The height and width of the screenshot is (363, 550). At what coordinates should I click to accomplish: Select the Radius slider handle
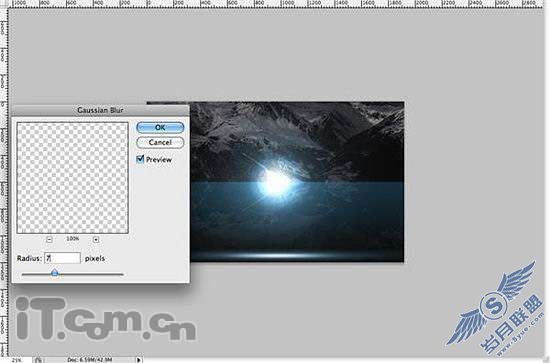point(55,273)
